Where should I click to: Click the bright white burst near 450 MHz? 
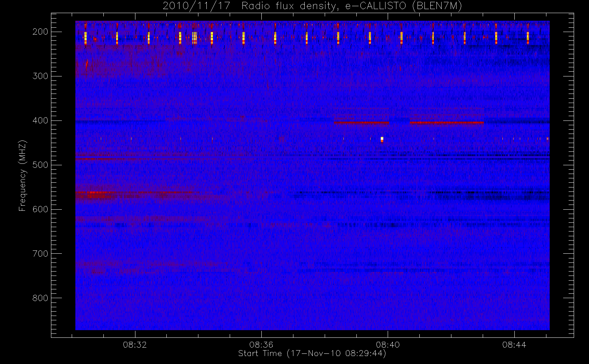(382, 139)
